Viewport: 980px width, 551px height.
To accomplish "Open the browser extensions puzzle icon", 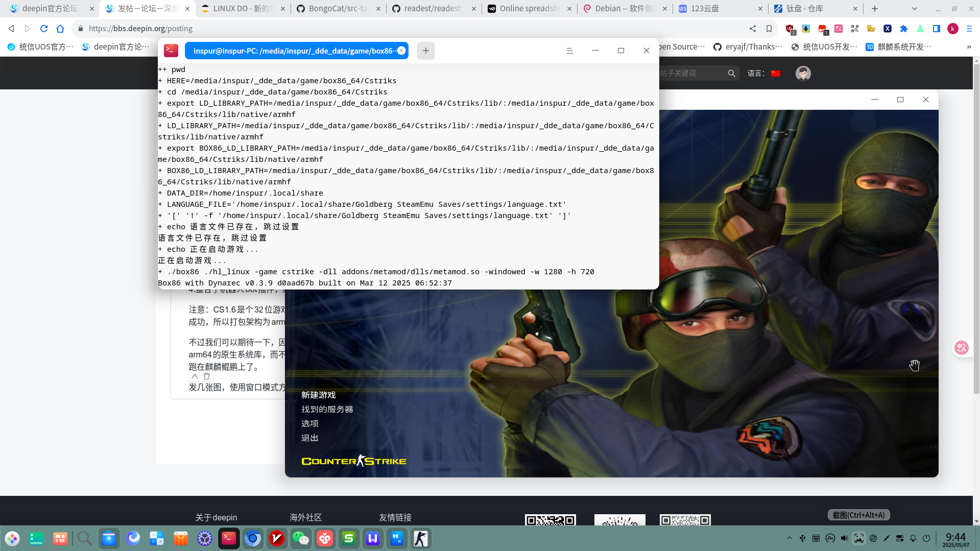I will pos(904,29).
